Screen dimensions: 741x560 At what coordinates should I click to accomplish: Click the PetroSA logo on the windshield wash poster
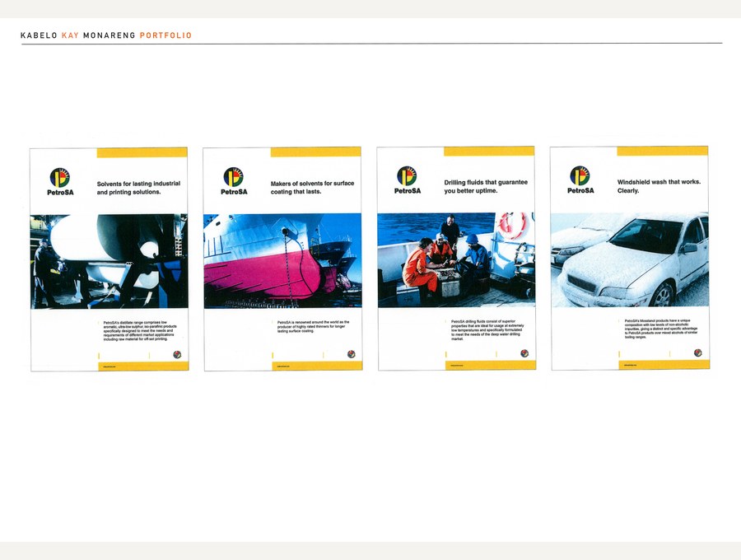(580, 180)
